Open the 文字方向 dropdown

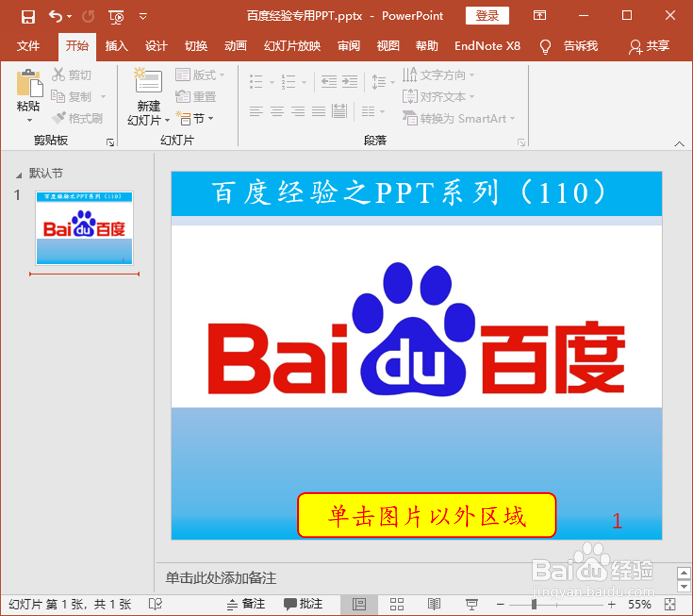(438, 75)
